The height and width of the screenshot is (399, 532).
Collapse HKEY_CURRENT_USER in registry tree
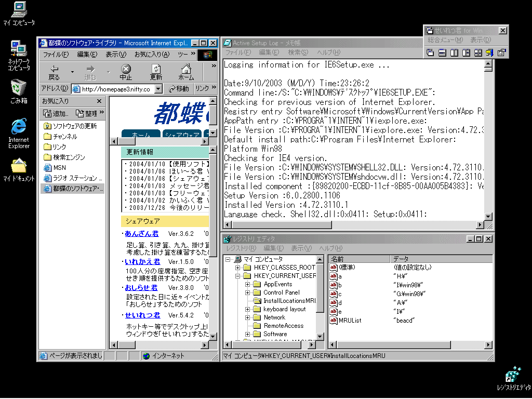point(238,276)
